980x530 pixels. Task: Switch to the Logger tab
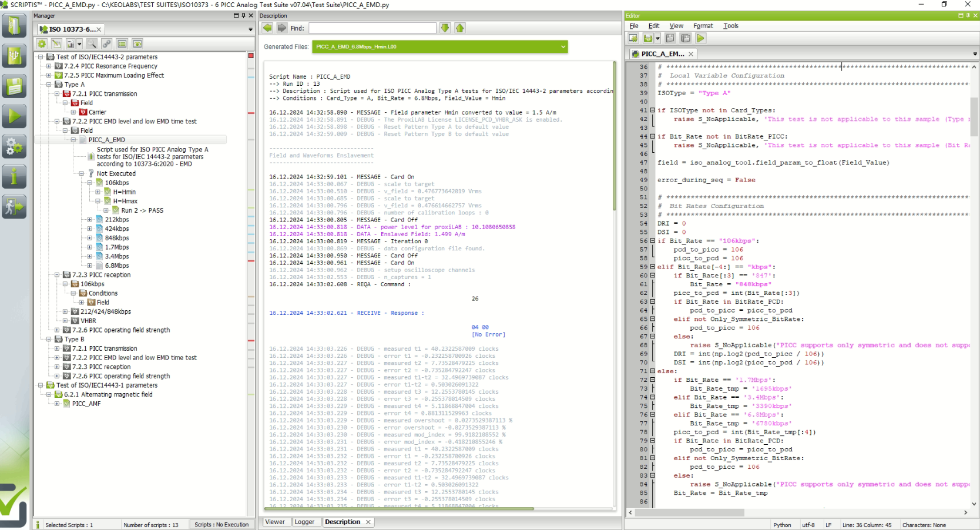304,522
